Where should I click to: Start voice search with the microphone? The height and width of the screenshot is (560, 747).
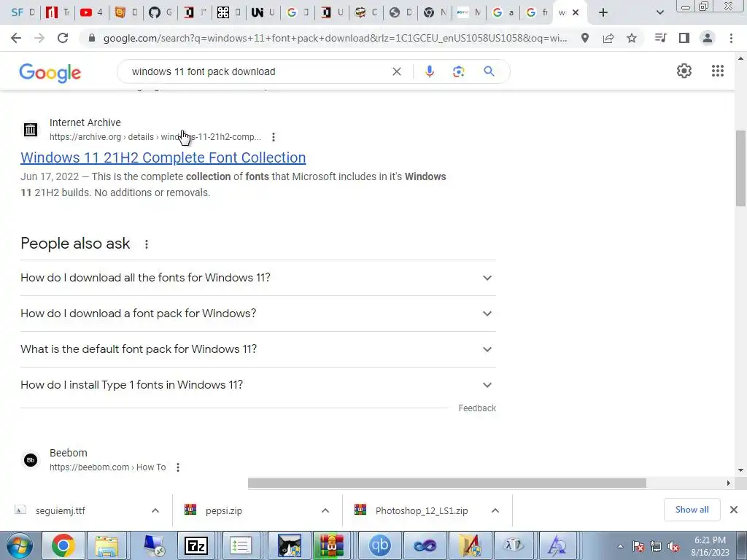pos(429,71)
